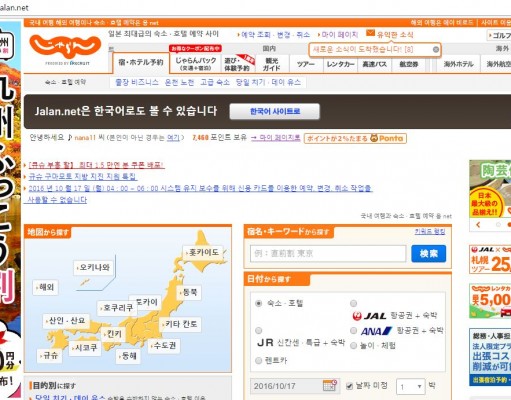Click the 키워드 랭킹 link

[x=430, y=231]
